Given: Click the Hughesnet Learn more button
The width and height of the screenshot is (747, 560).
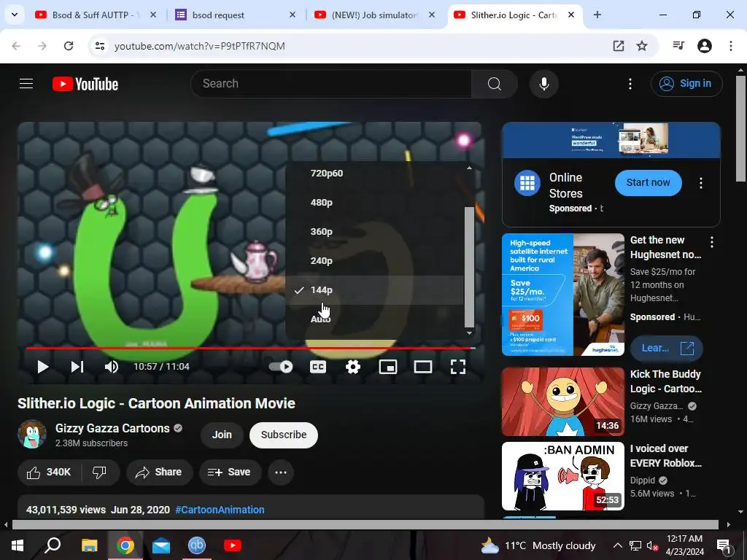Looking at the screenshot, I should [x=666, y=348].
